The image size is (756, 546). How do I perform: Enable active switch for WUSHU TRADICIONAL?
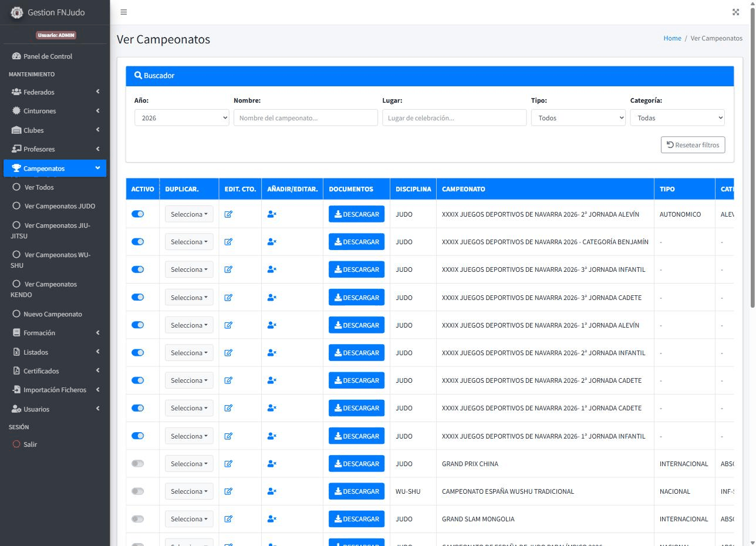coord(138,491)
